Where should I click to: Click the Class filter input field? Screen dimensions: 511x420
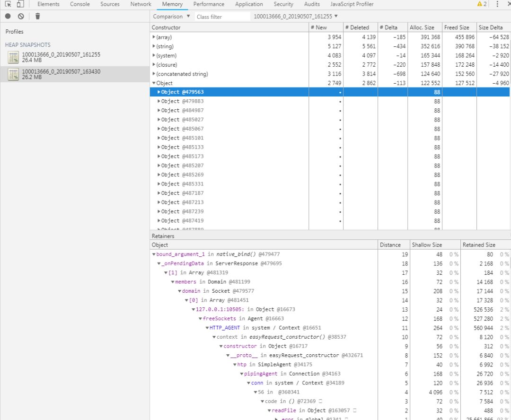[x=221, y=17]
